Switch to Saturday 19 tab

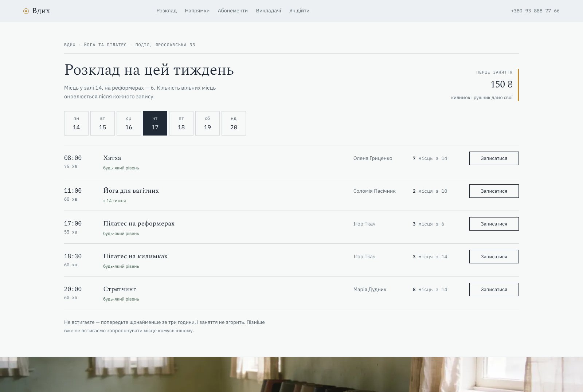coord(207,123)
